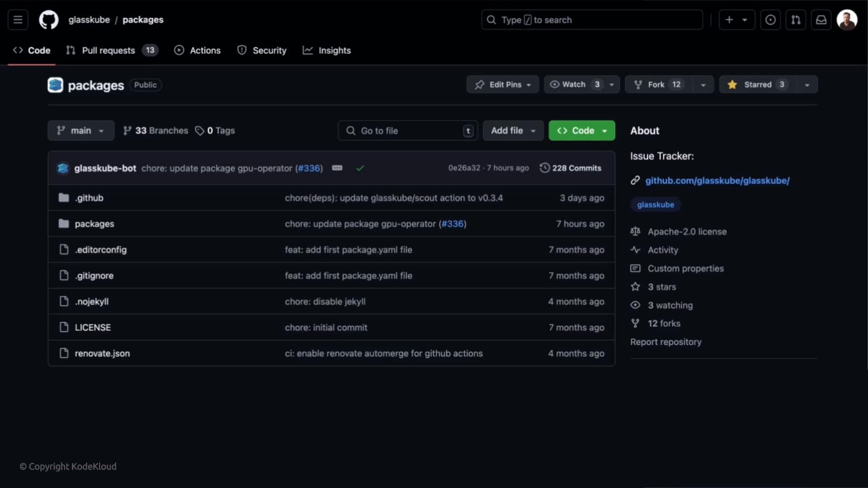The width and height of the screenshot is (868, 488).
Task: Click the packages repository avatar logo
Action: point(55,85)
